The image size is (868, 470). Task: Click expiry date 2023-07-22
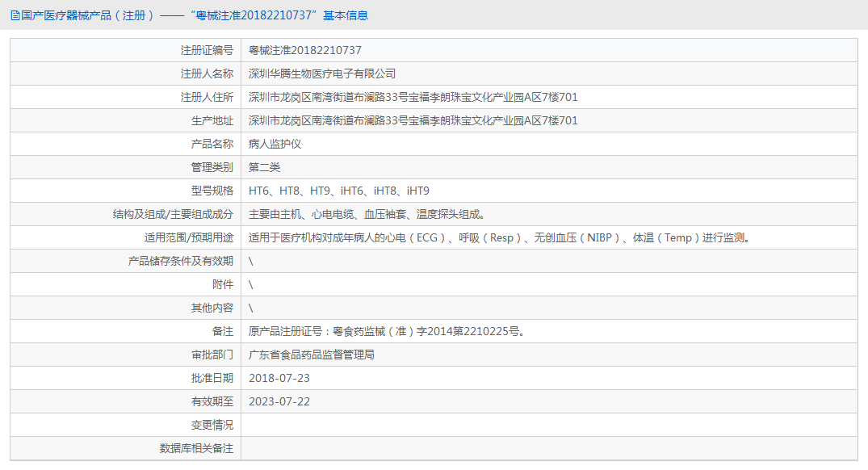point(279,402)
